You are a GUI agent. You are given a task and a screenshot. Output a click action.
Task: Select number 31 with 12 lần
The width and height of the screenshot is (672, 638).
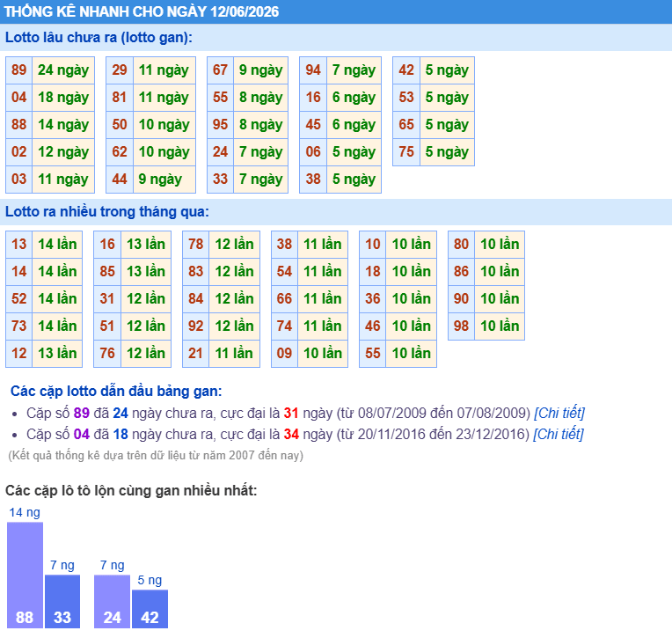point(107,299)
